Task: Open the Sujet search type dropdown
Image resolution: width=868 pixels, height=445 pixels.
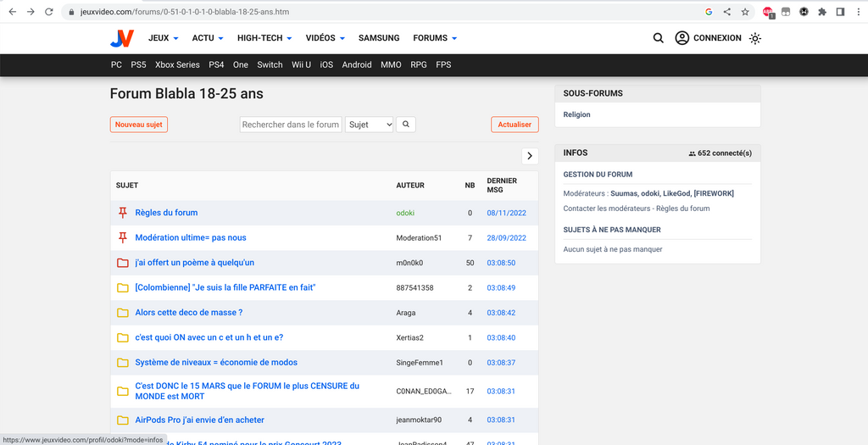Action: coord(370,125)
